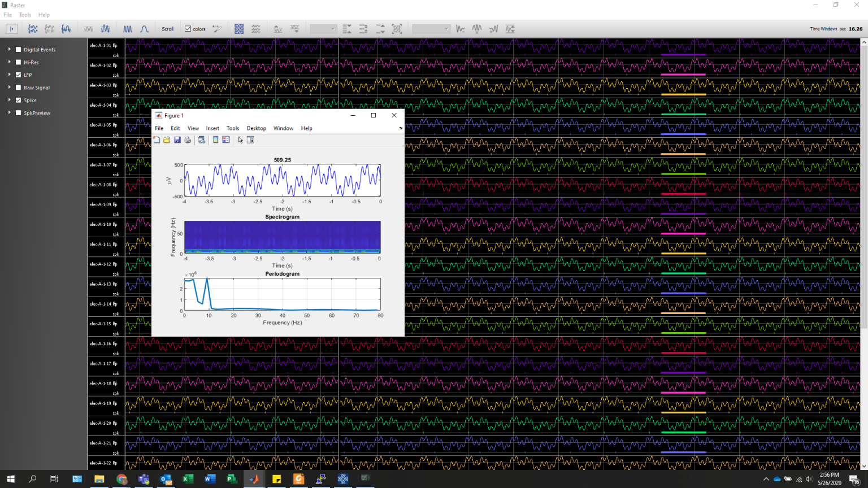868x488 pixels.
Task: Click the dense channel grid layout icon
Action: point(239,29)
